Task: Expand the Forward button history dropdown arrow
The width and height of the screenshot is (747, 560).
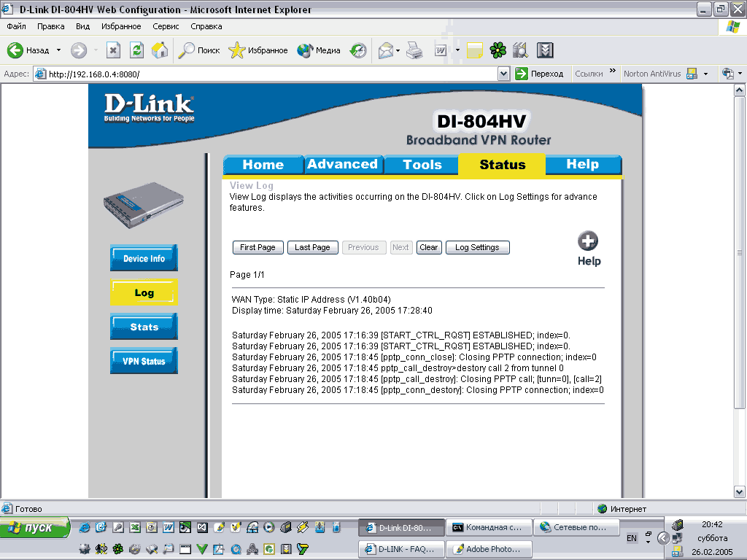Action: coord(96,50)
